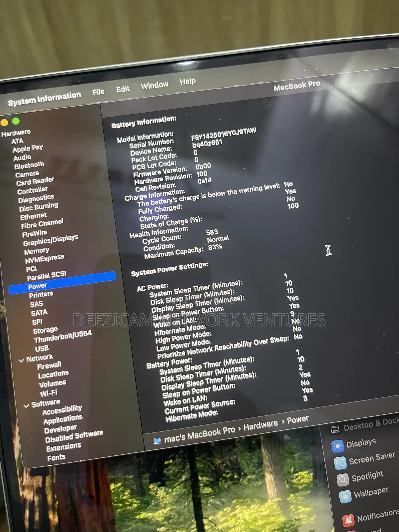Image resolution: width=399 pixels, height=532 pixels.
Task: Select Firewall under Network
Action: tap(49, 366)
